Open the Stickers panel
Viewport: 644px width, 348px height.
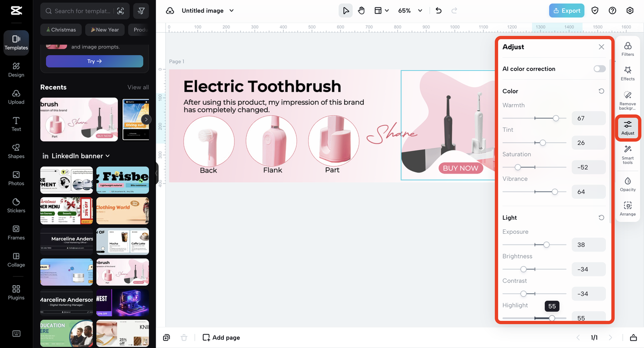(16, 206)
